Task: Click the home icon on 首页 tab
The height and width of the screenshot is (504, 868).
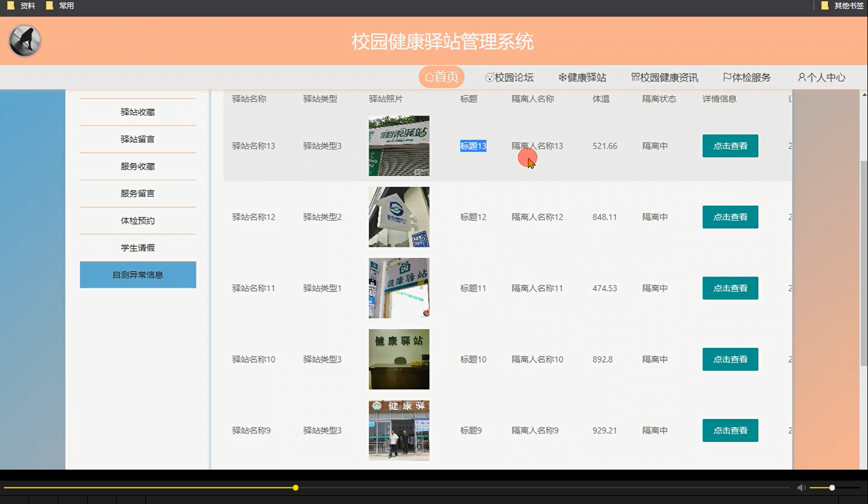Action: [x=429, y=77]
